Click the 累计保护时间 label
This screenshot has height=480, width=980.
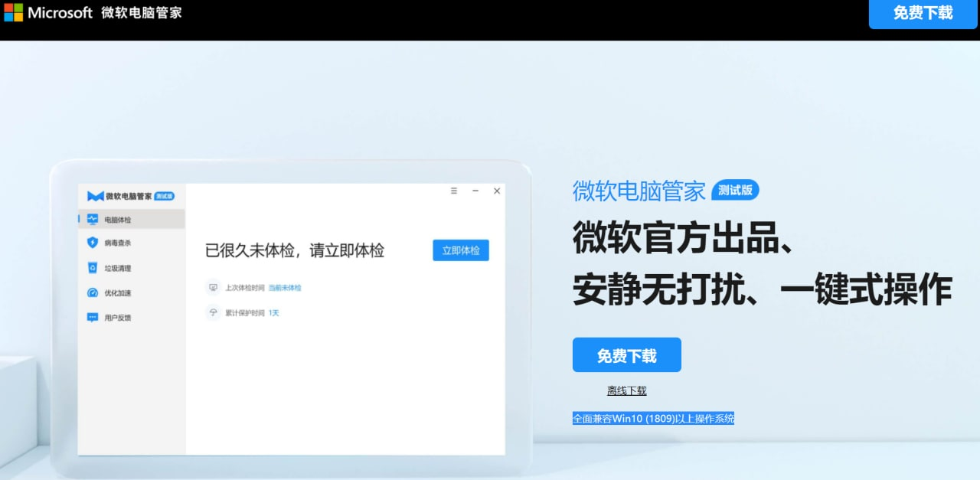click(245, 313)
